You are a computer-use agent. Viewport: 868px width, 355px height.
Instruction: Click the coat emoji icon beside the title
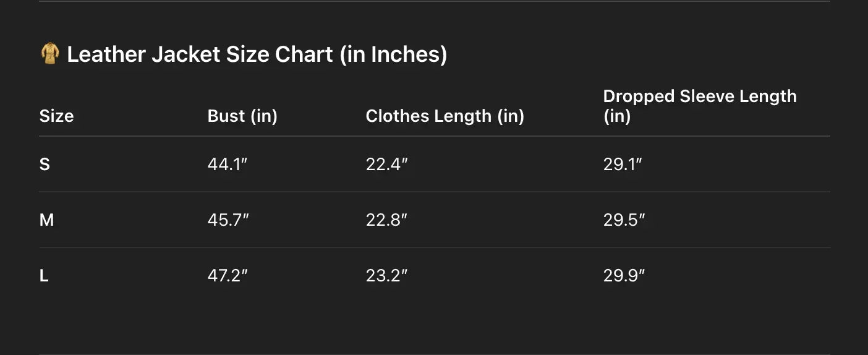(49, 54)
